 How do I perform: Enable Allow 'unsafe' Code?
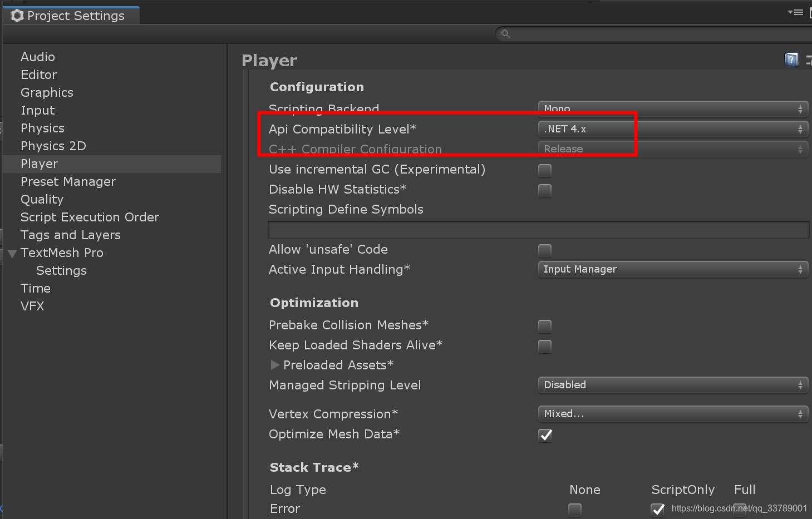[544, 250]
